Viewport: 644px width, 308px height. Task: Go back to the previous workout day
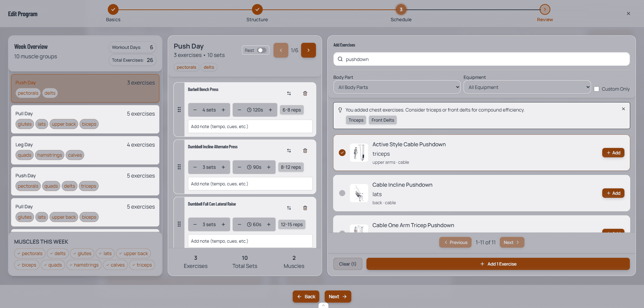coord(281,50)
